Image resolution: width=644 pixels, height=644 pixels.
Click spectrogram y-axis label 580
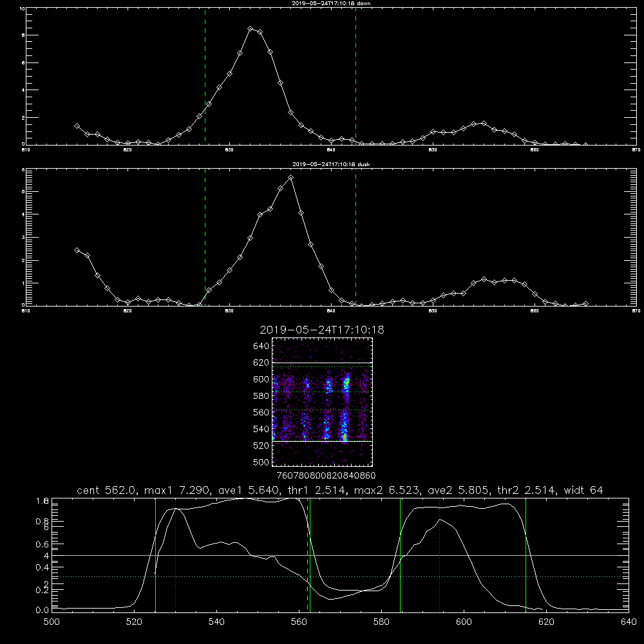tap(261, 396)
